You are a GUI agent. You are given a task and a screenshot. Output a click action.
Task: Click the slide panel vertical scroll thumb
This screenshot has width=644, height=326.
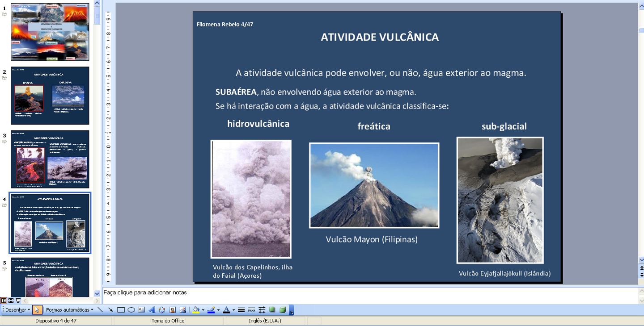pos(97,15)
